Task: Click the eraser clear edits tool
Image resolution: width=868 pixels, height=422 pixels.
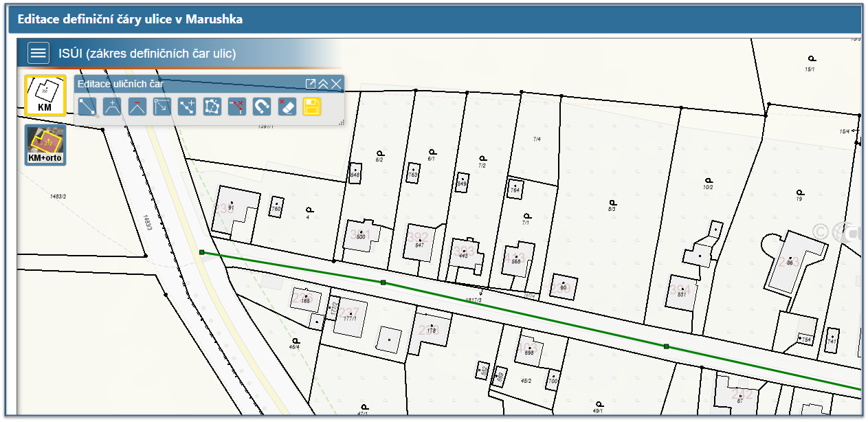Action: [287, 107]
